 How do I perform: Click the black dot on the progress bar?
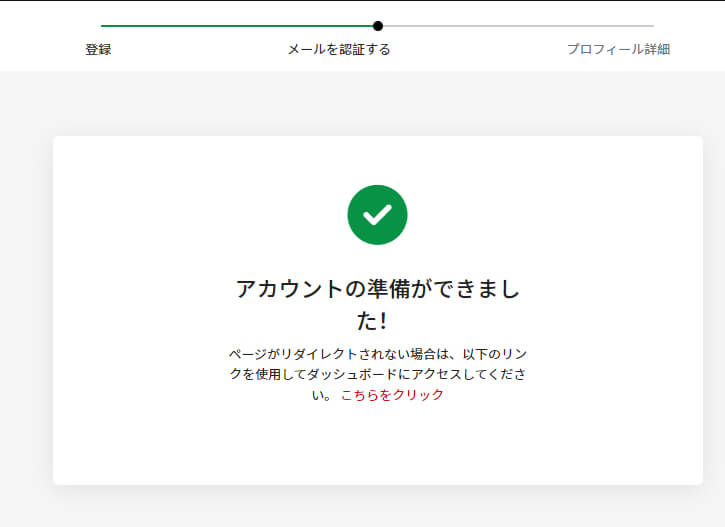point(377,26)
